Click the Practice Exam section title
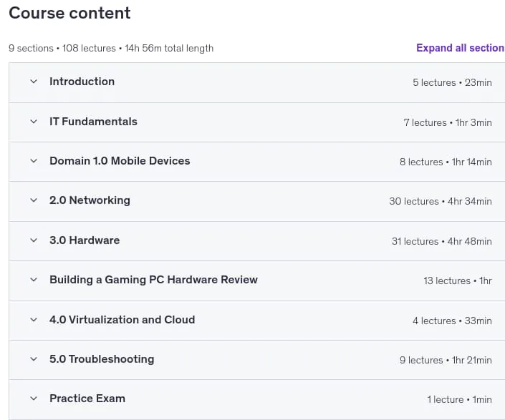Screen dimensions: 505x420 (87, 399)
